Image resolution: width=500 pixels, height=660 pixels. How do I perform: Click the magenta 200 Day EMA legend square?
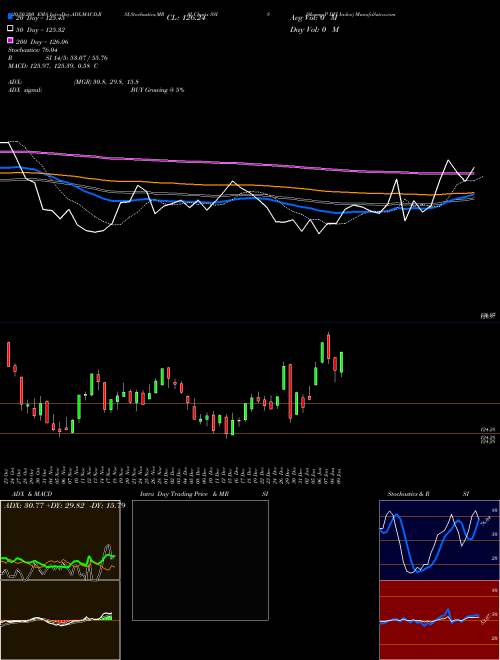(x=11, y=40)
